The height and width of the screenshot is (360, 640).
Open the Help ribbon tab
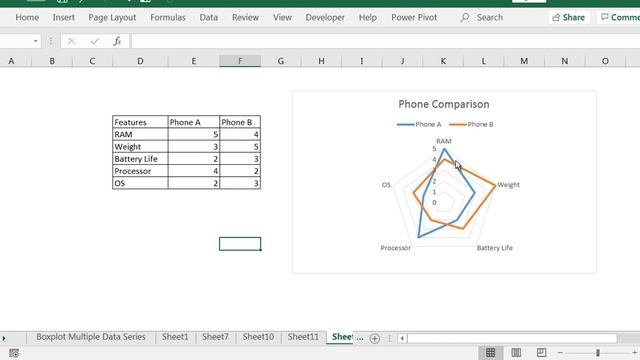368,18
